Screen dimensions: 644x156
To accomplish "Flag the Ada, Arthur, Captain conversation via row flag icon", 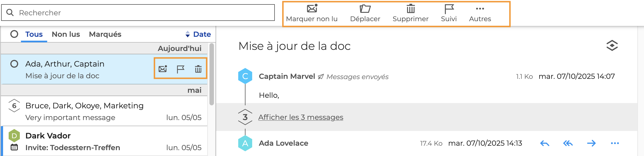I will pyautogui.click(x=180, y=69).
